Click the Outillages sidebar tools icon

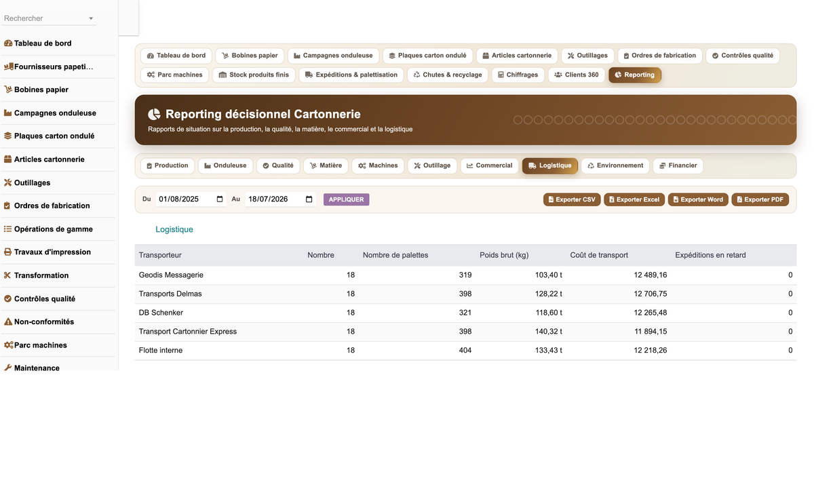click(x=8, y=182)
